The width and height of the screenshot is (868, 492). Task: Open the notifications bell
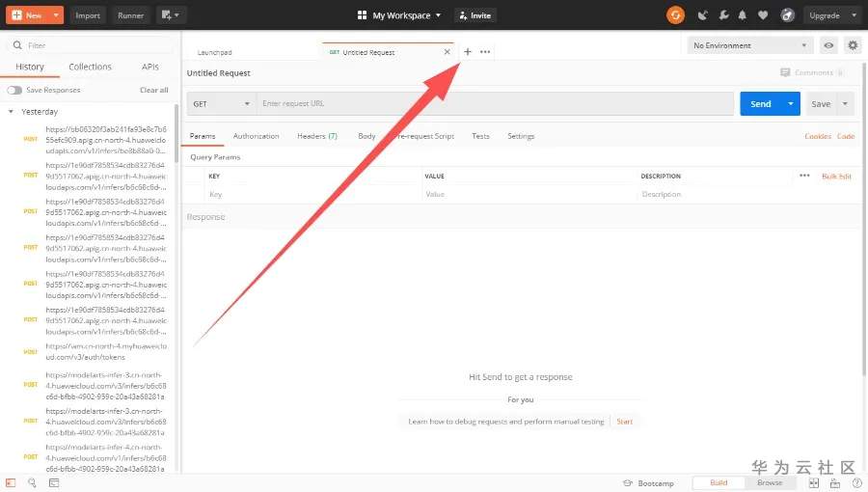[x=743, y=15]
